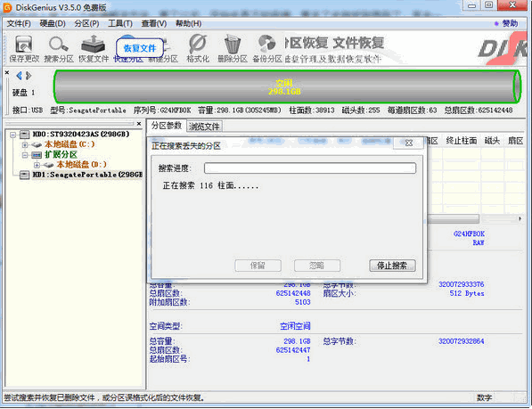Open the 工具(T) menu

click(x=120, y=23)
